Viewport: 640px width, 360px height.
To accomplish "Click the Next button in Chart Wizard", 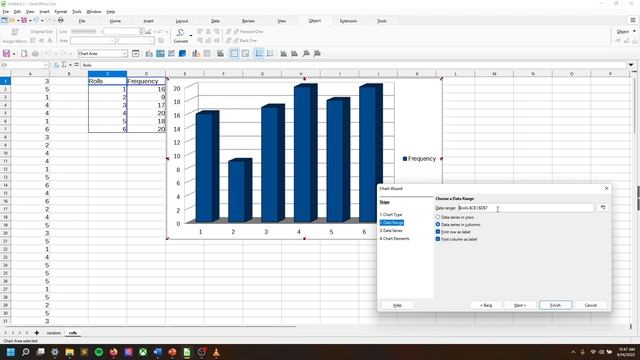I will pos(520,305).
